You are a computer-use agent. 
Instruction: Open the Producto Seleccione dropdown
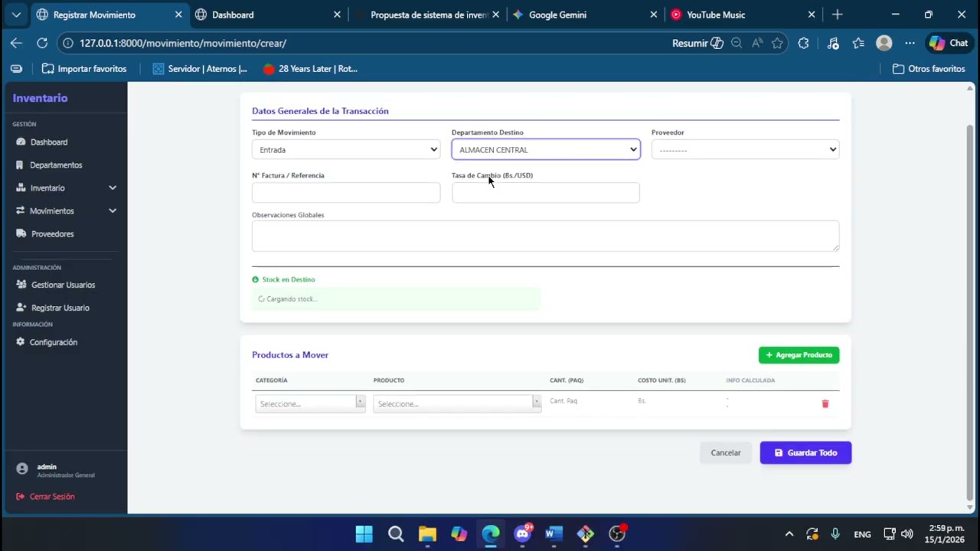point(457,403)
